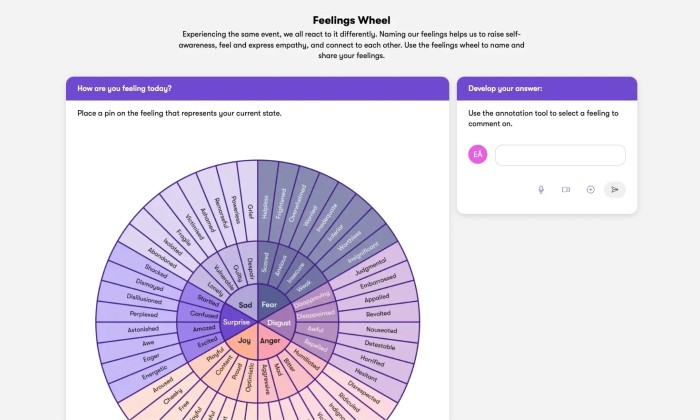This screenshot has height=420, width=700.
Task: Pick the Surprise core feeling segment
Action: coord(236,324)
